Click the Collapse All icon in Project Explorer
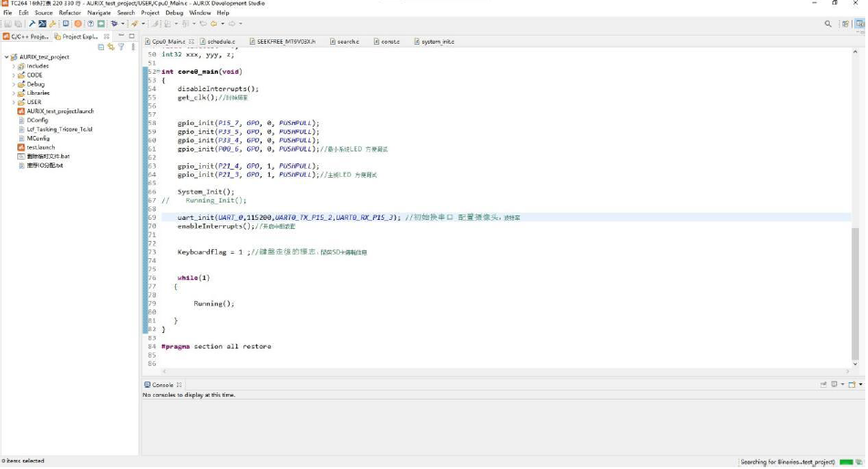The width and height of the screenshot is (868, 469). pyautogui.click(x=101, y=47)
